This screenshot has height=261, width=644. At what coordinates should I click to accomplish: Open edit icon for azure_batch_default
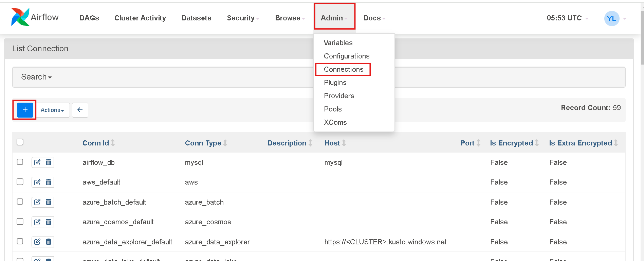click(x=37, y=202)
